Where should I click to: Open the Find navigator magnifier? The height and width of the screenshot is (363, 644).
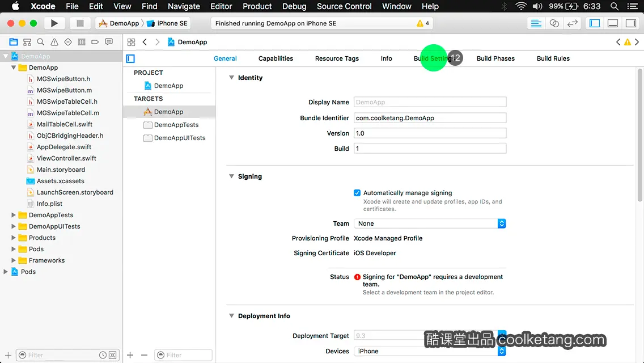[41, 42]
